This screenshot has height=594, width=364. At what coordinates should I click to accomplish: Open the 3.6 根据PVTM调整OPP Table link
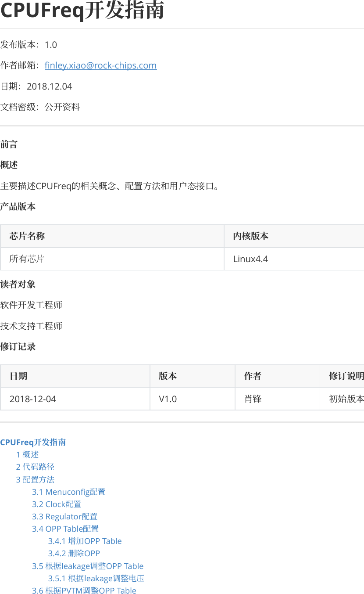[84, 590]
